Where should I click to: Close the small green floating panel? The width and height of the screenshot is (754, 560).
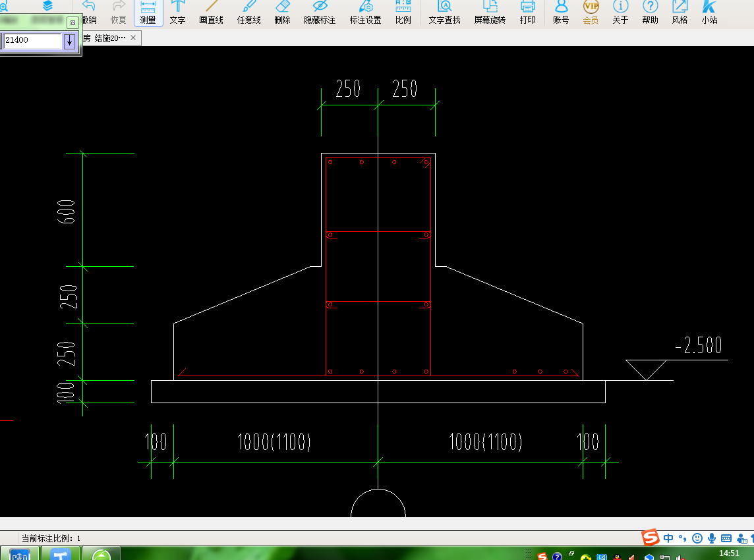[x=72, y=22]
